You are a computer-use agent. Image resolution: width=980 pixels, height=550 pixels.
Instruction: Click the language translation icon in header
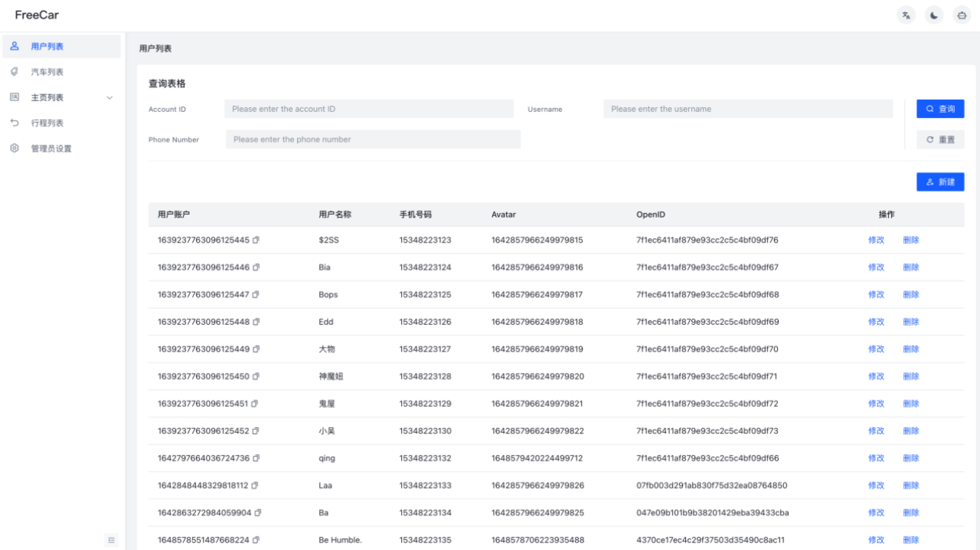click(x=906, y=15)
